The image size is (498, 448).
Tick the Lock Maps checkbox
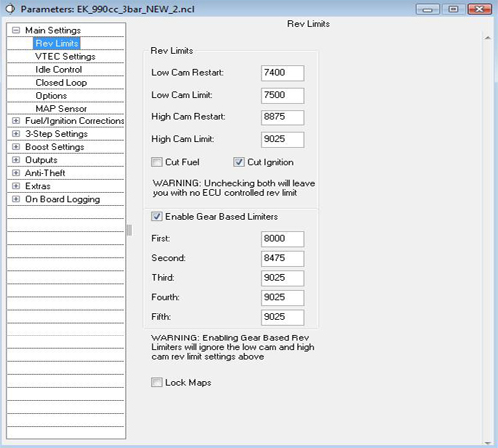[157, 382]
